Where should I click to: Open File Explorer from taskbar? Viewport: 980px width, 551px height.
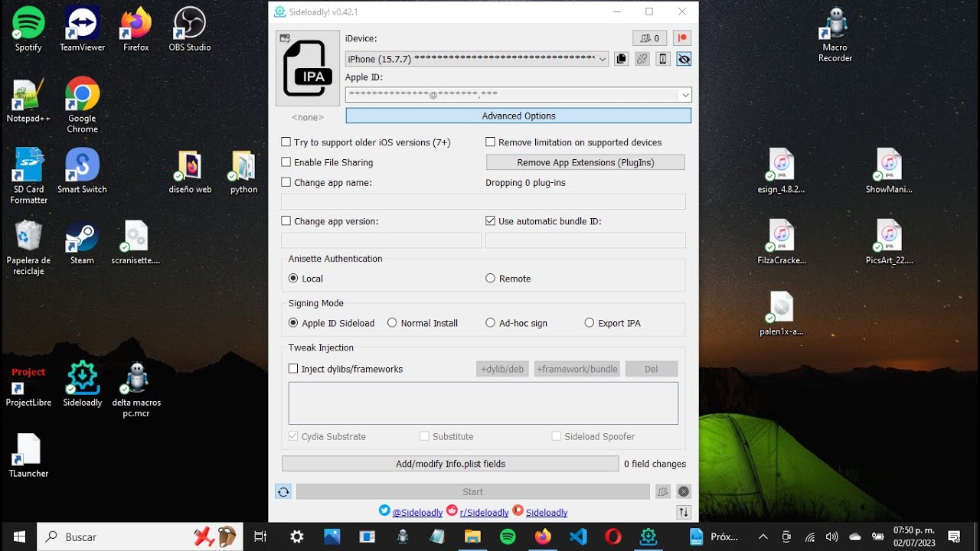pos(472,536)
